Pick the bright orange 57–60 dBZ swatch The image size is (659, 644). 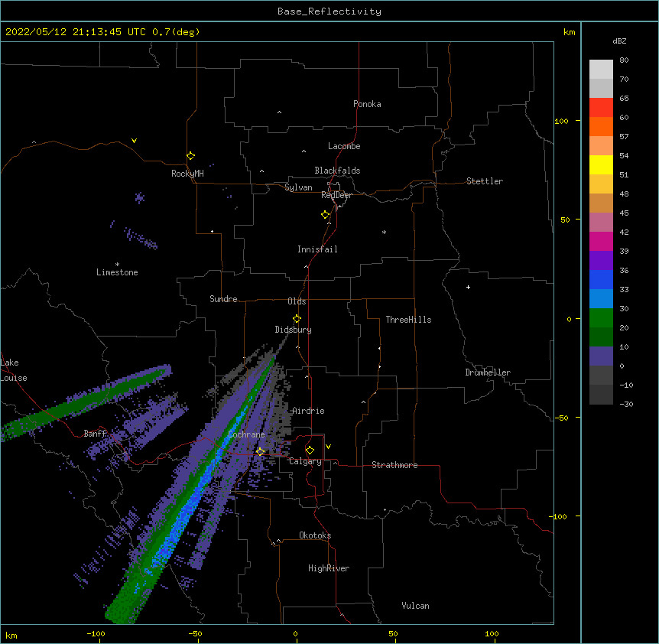pos(601,126)
